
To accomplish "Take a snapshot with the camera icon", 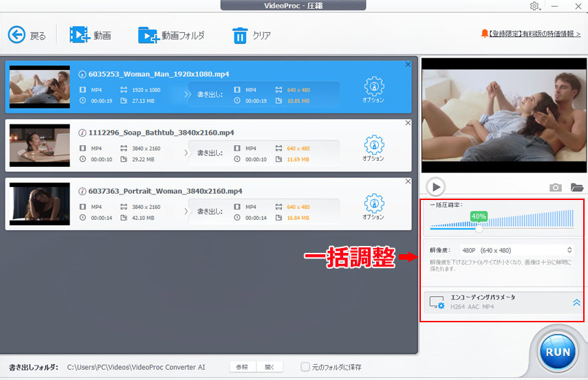I will 556,187.
